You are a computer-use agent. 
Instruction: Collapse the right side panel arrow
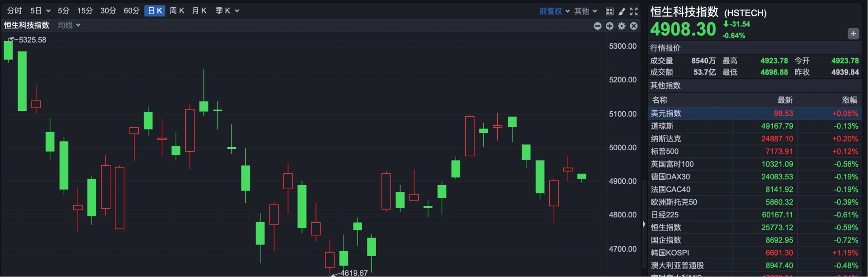point(644,224)
